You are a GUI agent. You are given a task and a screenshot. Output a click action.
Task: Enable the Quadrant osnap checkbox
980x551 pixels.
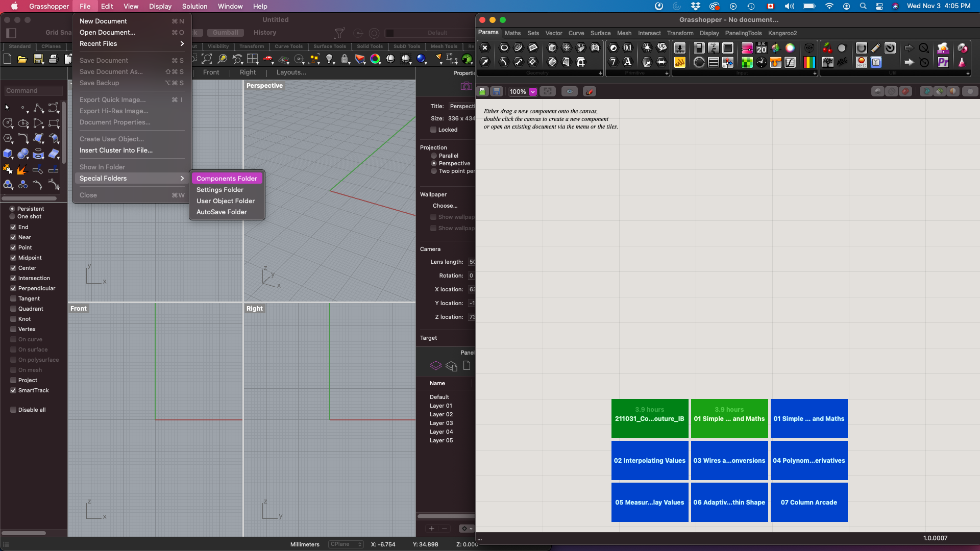(x=13, y=309)
